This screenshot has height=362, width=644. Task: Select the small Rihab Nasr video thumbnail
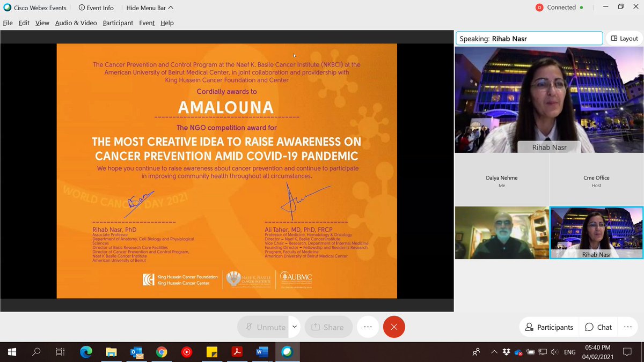pos(596,233)
